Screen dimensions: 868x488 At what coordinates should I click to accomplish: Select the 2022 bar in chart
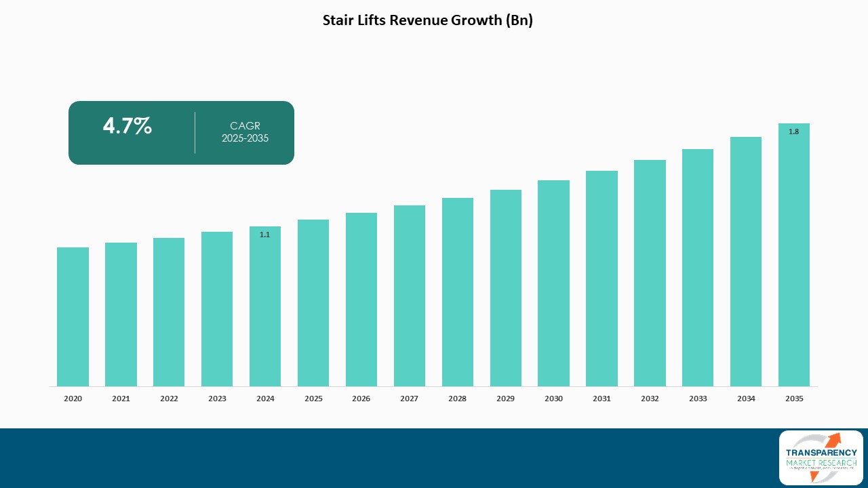[169, 312]
